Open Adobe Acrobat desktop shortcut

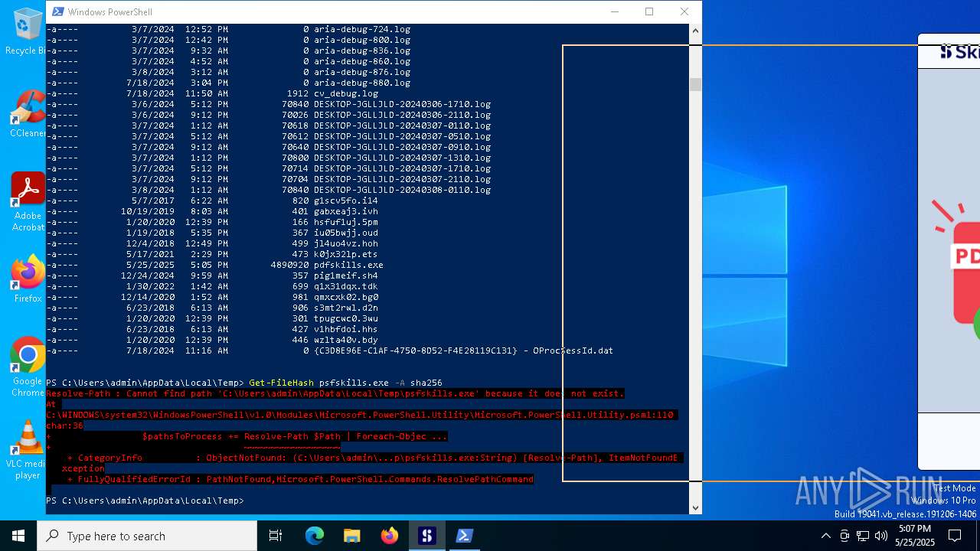tap(28, 202)
